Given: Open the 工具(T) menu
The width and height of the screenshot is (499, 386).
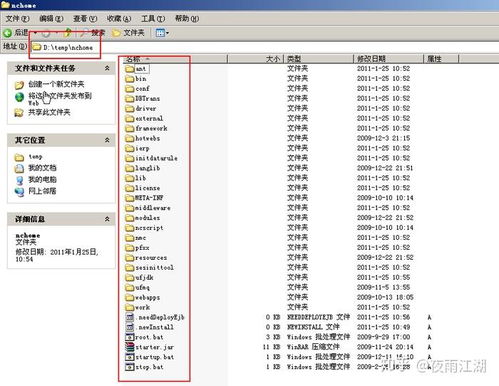Looking at the screenshot, I should point(153,19).
